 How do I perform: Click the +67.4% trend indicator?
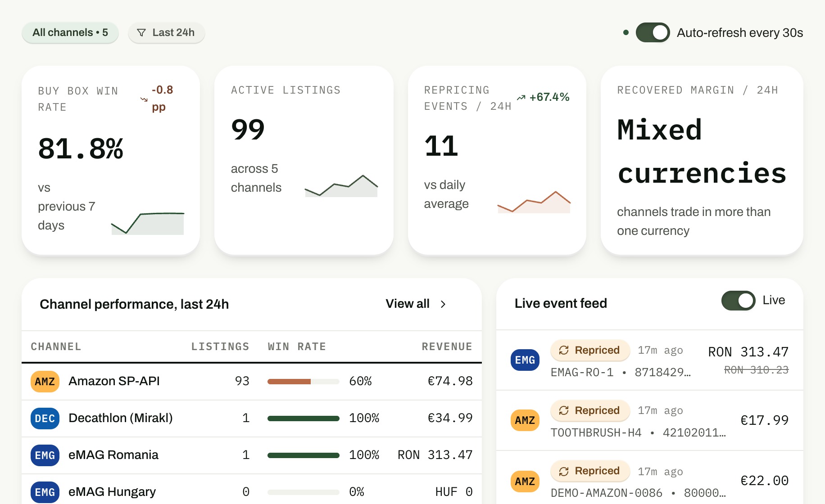pos(543,97)
